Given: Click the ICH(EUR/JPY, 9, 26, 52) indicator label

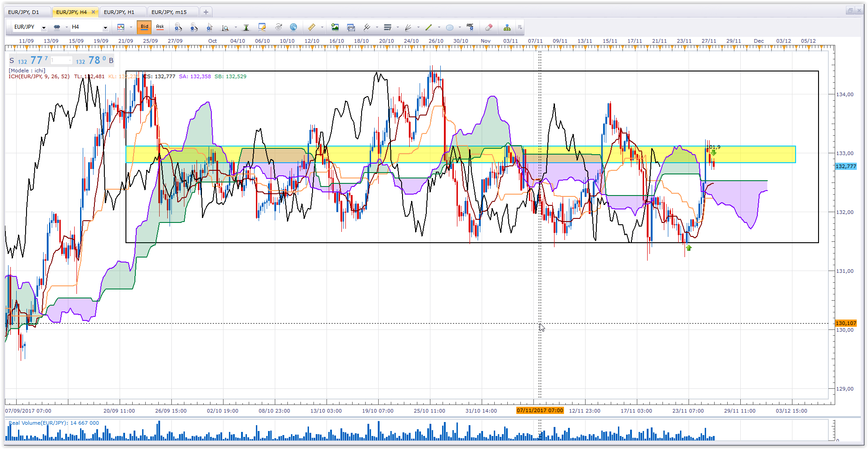Looking at the screenshot, I should 39,76.
